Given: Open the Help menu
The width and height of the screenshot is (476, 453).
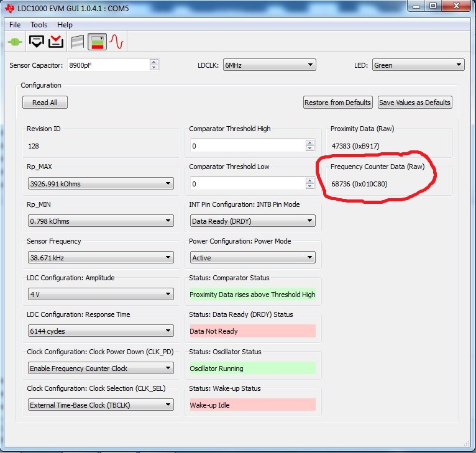Looking at the screenshot, I should [x=65, y=25].
